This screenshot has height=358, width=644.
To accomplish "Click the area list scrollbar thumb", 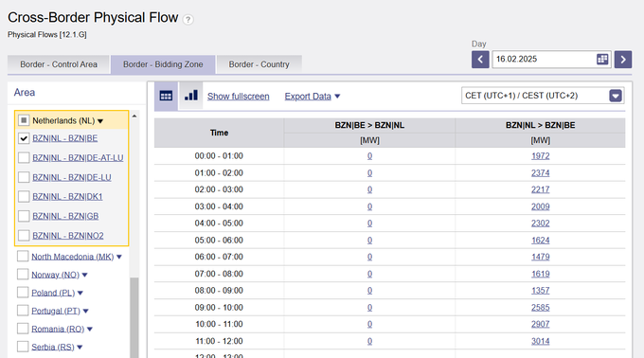I will [x=134, y=318].
